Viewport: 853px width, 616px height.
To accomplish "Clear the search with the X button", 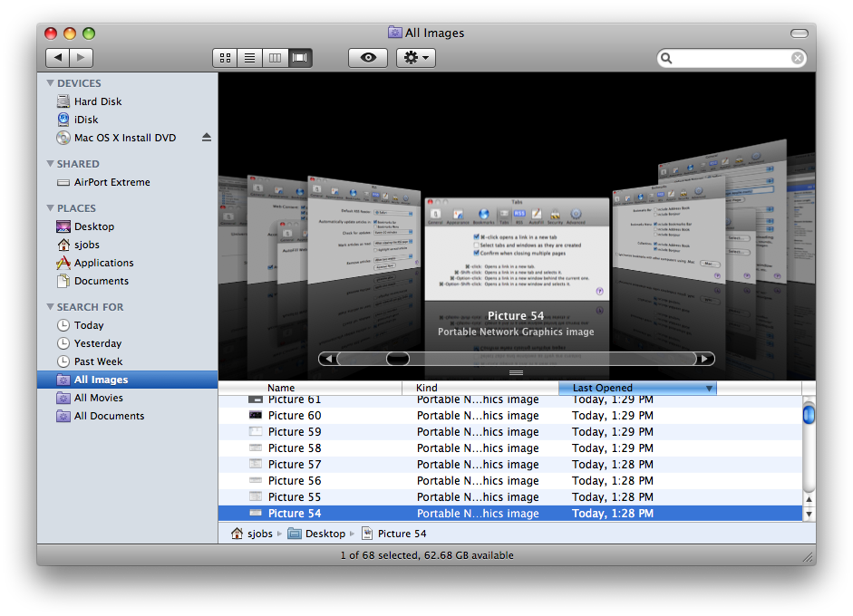I will [798, 58].
